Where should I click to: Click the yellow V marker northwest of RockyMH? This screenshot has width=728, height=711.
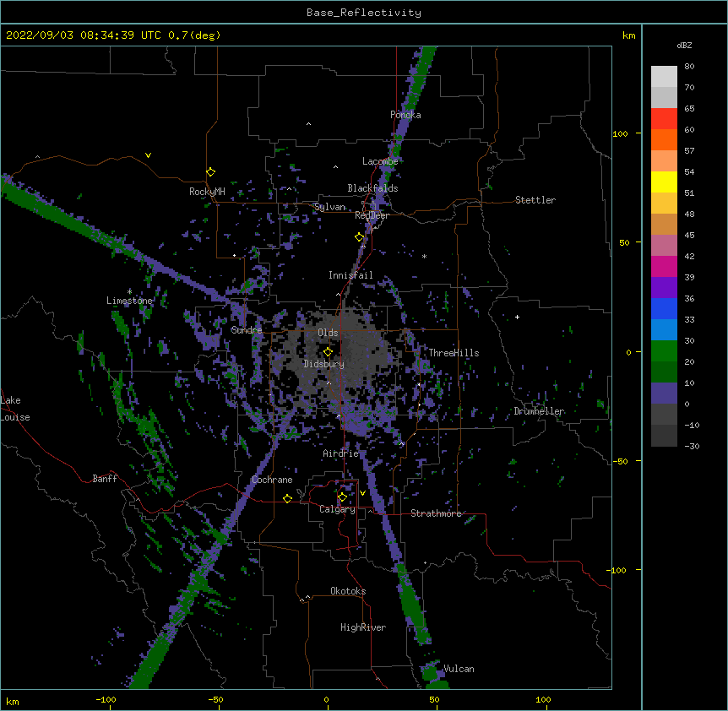click(x=148, y=155)
